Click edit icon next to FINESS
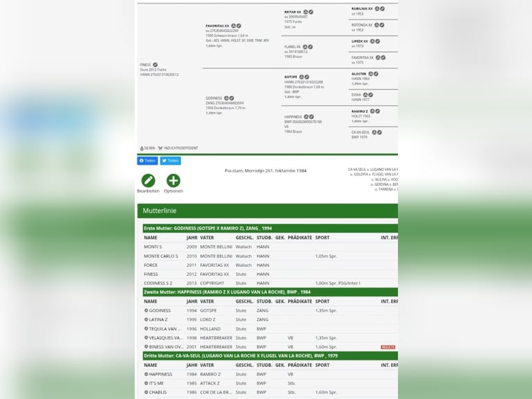Viewport: 532px width, 399px height. coord(155,65)
